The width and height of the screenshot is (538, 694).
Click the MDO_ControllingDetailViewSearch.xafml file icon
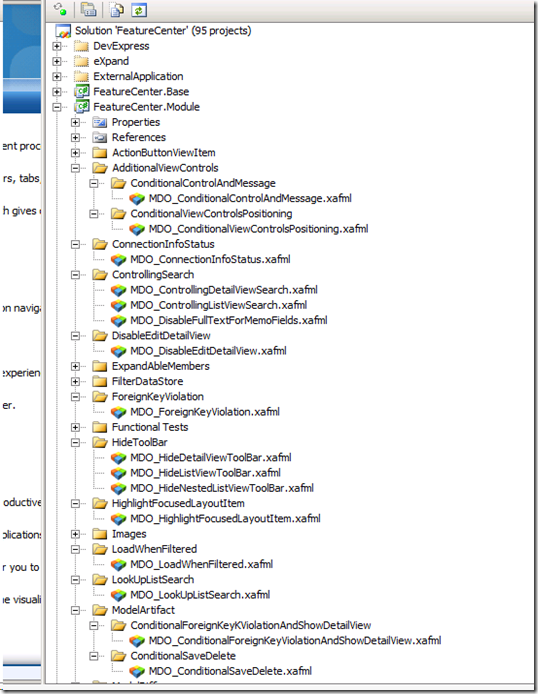(x=118, y=290)
